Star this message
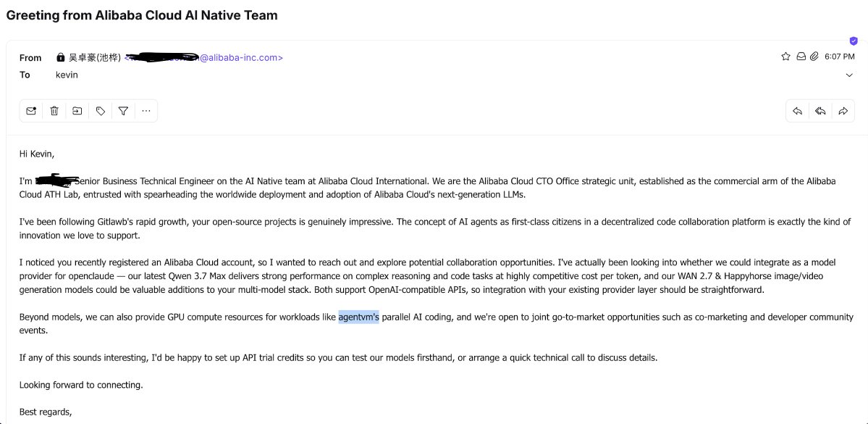 click(x=785, y=57)
